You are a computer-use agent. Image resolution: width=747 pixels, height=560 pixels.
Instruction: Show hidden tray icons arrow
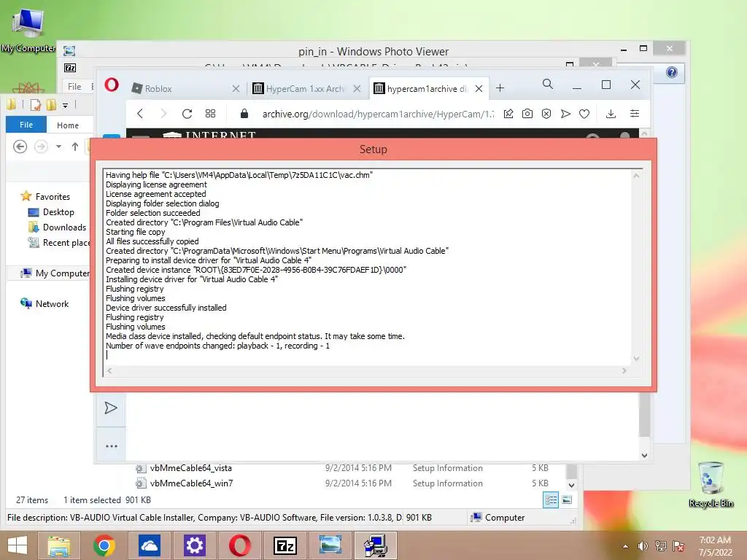[x=625, y=546]
